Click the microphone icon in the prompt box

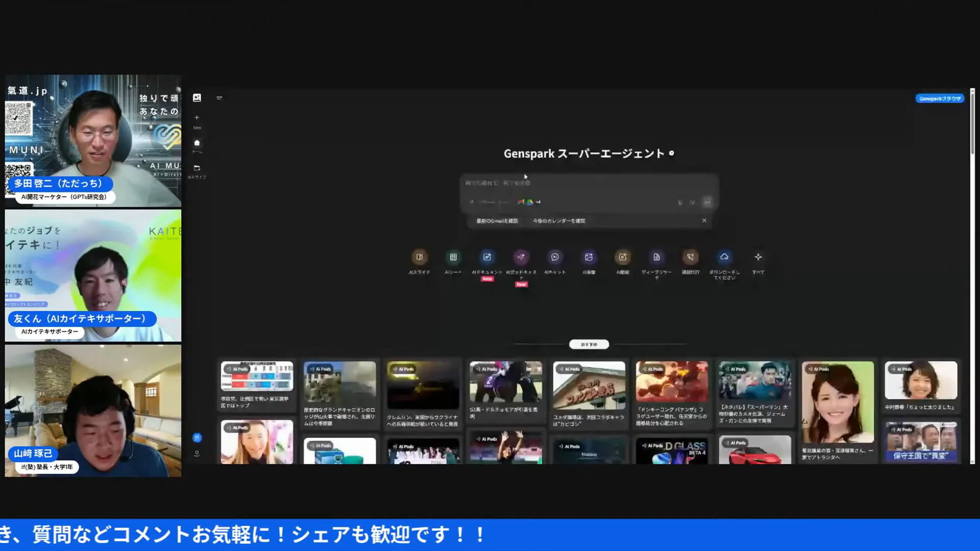pos(692,203)
